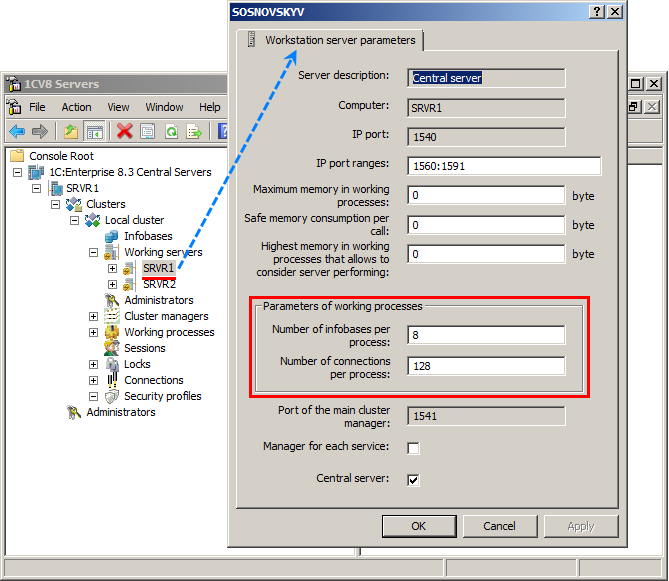Collapse the Working servers node
Screen dimensions: 669x581
tap(93, 253)
